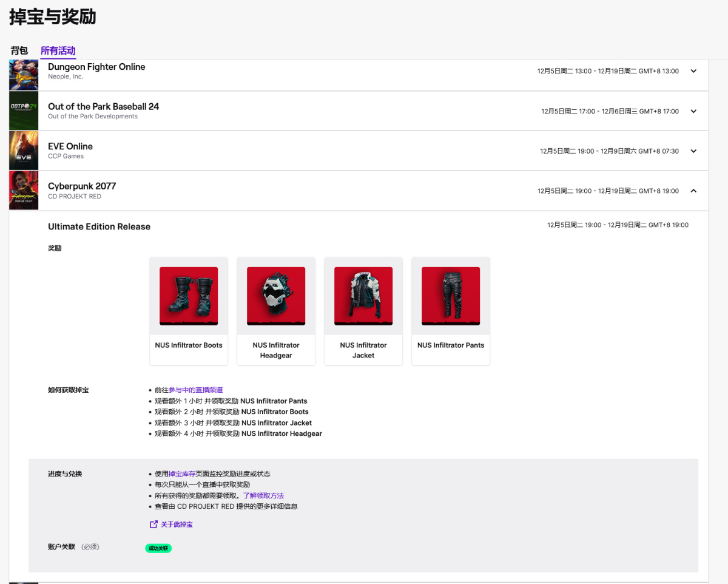The width and height of the screenshot is (728, 584).
Task: Click the 如何获取掉宝 section label
Action: click(69, 390)
